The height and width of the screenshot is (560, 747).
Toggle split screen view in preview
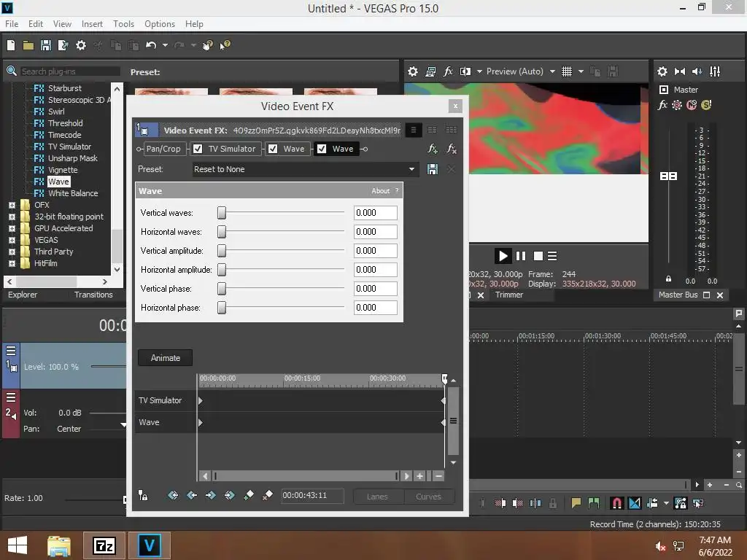tap(465, 71)
